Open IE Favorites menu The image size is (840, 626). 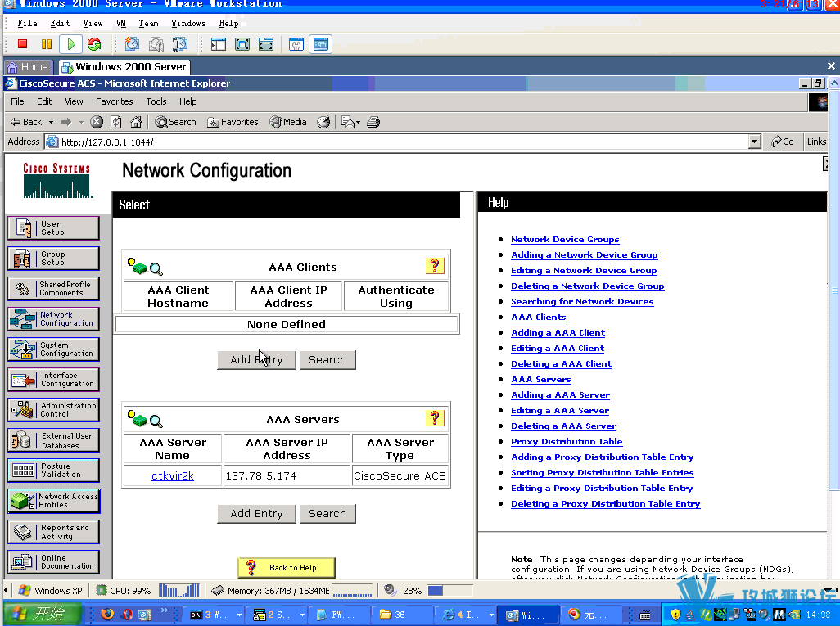tap(114, 101)
